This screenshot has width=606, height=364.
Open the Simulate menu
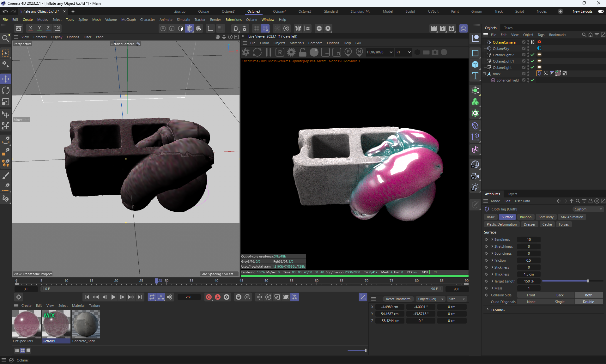[x=183, y=20]
